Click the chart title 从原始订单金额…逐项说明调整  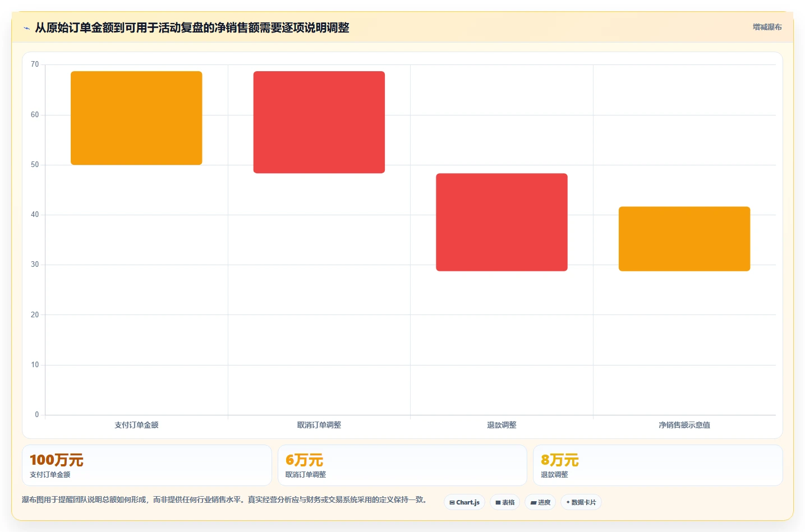[x=192, y=27]
